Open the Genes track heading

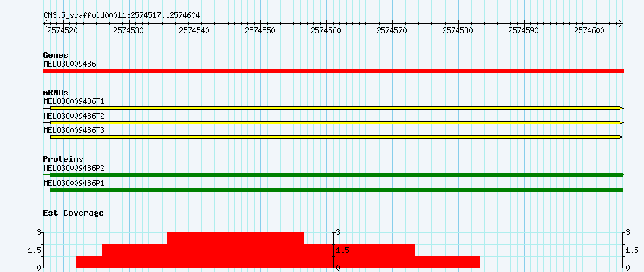coord(56,55)
